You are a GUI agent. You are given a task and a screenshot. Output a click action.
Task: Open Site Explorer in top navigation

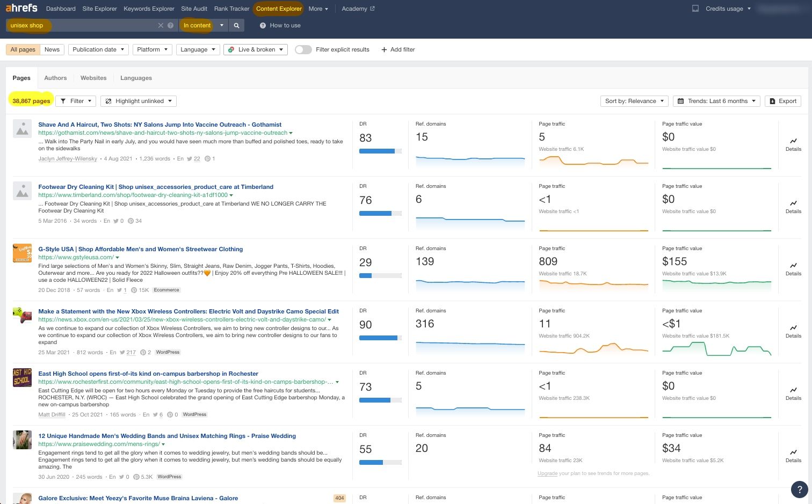[x=99, y=9]
